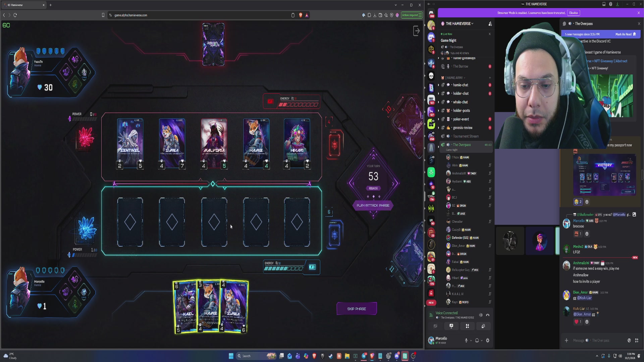The height and width of the screenshot is (362, 644).
Task: Open the apps icon in message box
Action: [637, 341]
